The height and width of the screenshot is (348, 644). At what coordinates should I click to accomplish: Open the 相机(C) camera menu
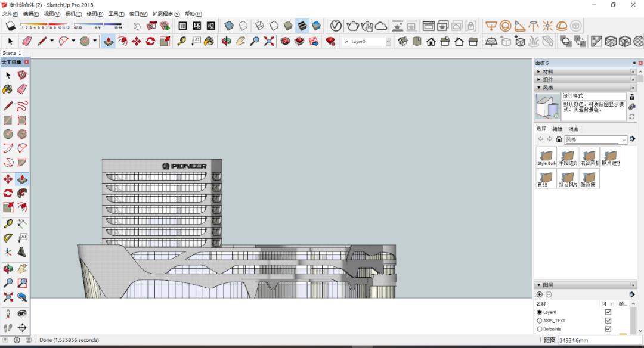(x=73, y=14)
